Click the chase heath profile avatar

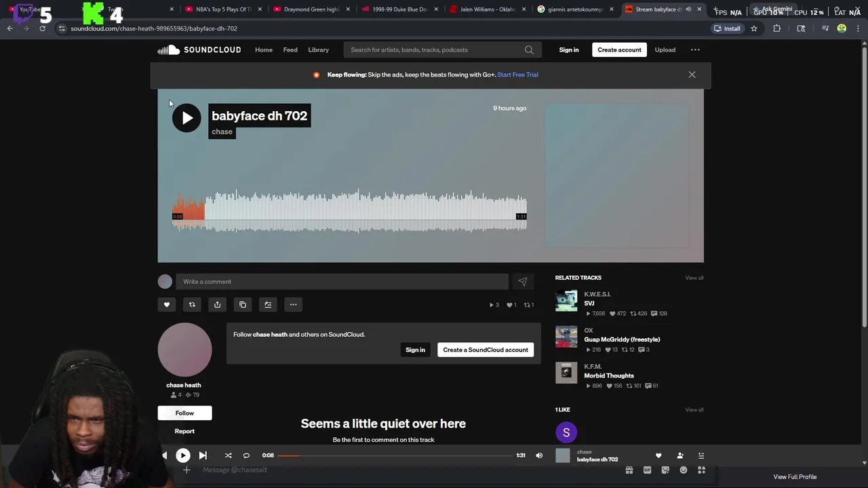click(184, 350)
